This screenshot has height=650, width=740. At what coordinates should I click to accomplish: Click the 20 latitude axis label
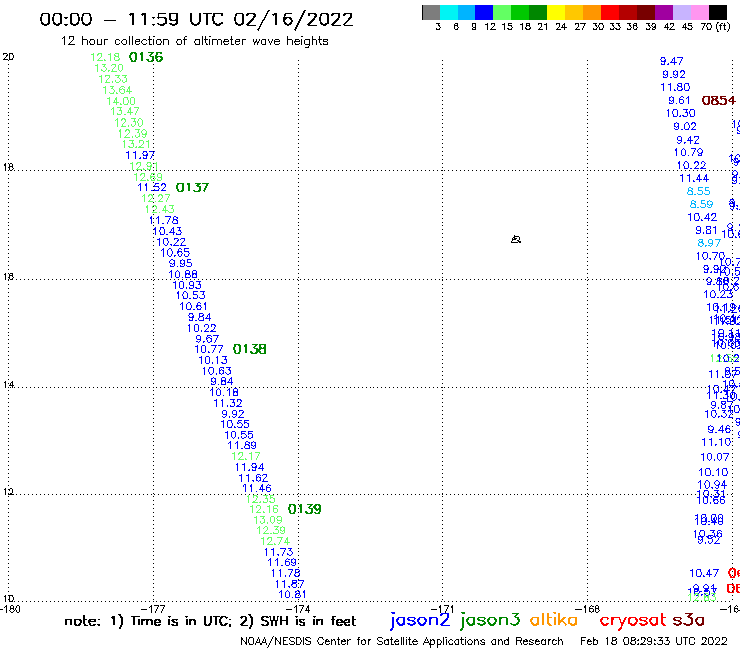[x=8, y=57]
